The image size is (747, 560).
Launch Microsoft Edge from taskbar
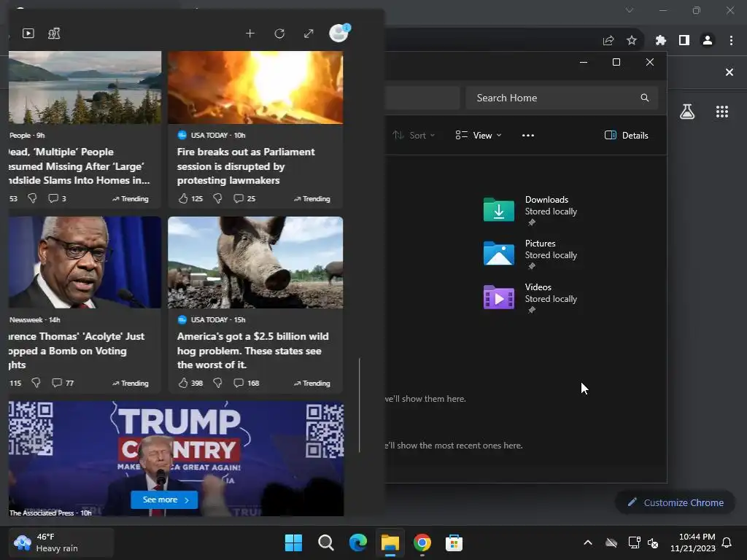(x=357, y=542)
